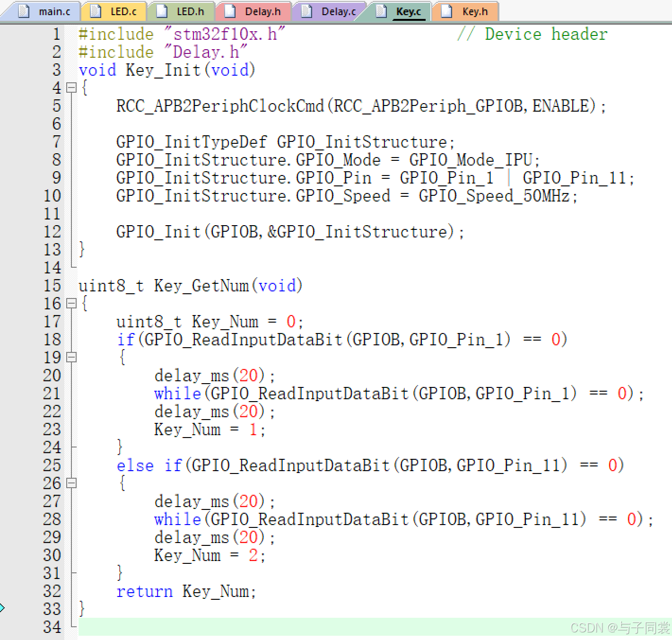Collapse the Key_Init function body
Image resolution: width=672 pixels, height=640 pixels.
click(71, 88)
